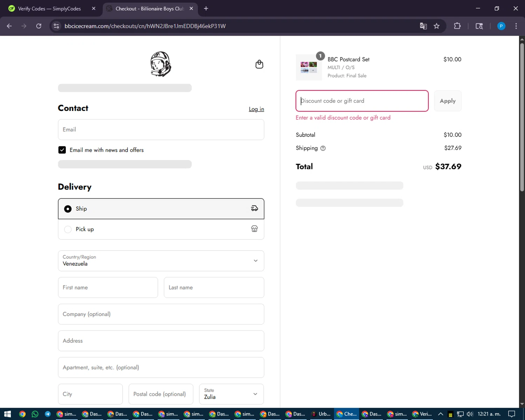This screenshot has width=525, height=420.
Task: Open the Chrome extensions menu
Action: point(457,26)
